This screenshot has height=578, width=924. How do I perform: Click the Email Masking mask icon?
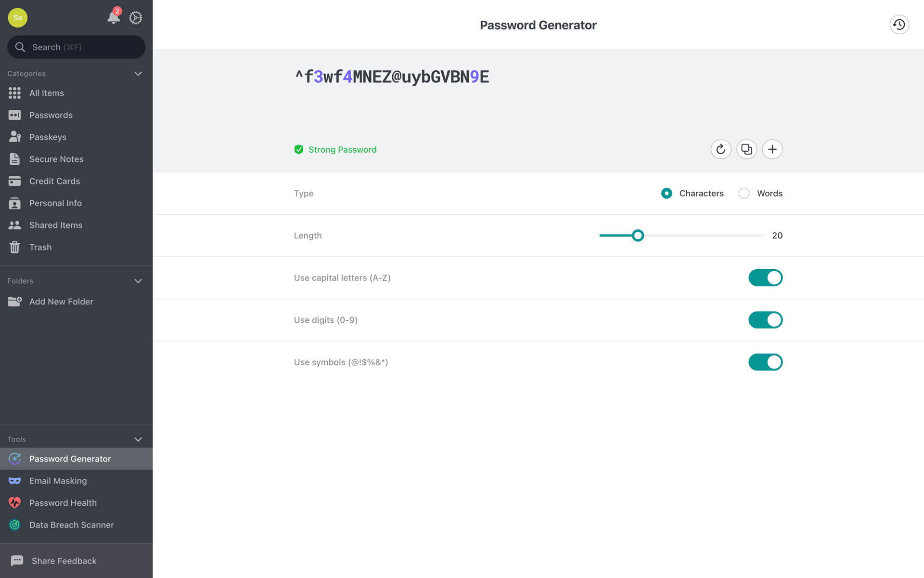click(14, 481)
